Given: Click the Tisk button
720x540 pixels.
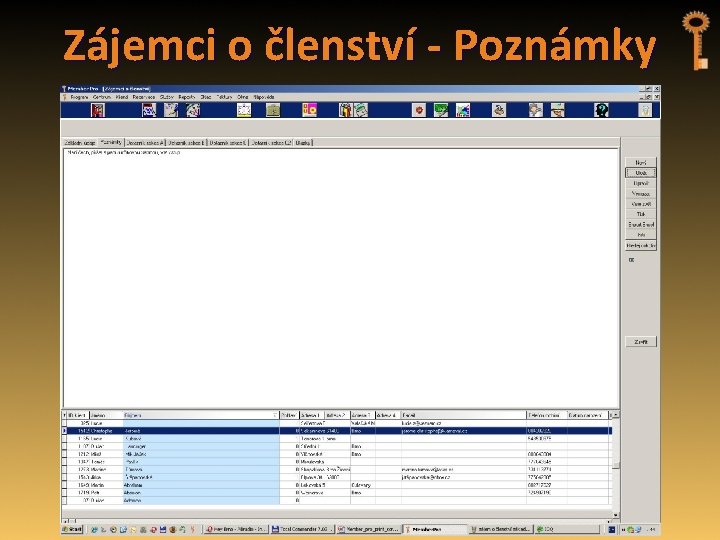Looking at the screenshot, I should (x=641, y=214).
